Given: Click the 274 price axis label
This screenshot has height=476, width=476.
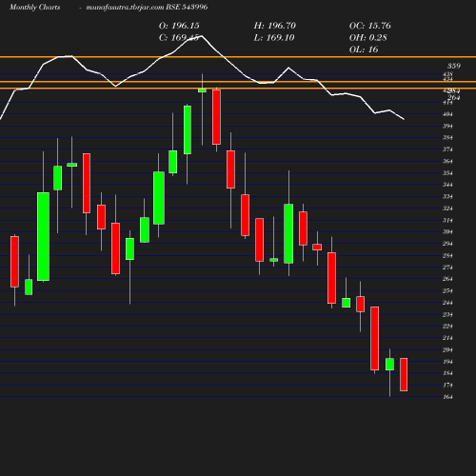Looking at the screenshot, I should pyautogui.click(x=447, y=268).
